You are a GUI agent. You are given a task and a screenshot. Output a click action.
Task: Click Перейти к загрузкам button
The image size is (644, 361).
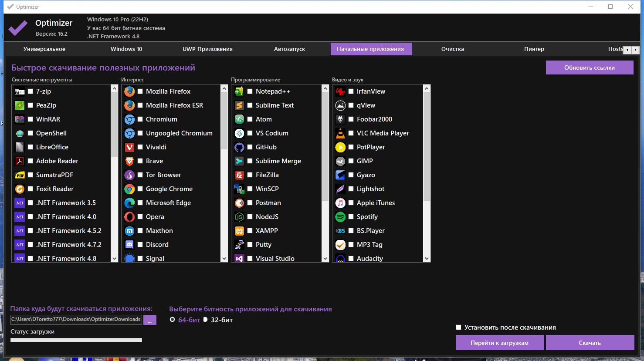pos(500,343)
